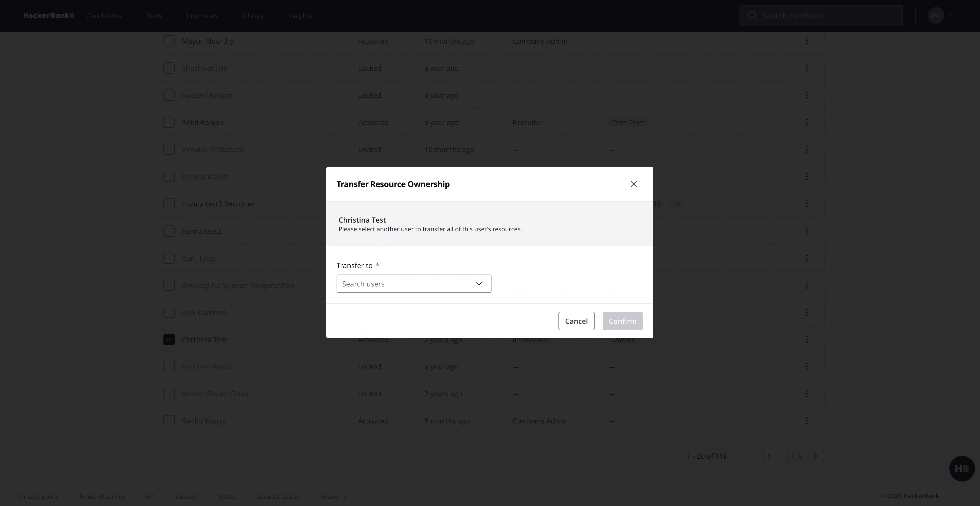Expand the PV profile menu chevron

pyautogui.click(x=952, y=16)
